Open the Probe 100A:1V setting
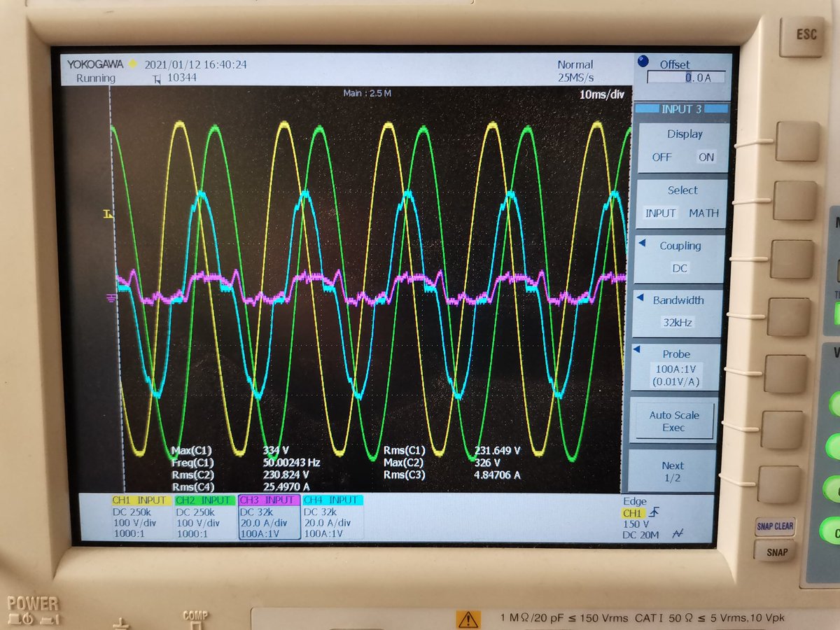The height and width of the screenshot is (630, 840). tap(674, 367)
